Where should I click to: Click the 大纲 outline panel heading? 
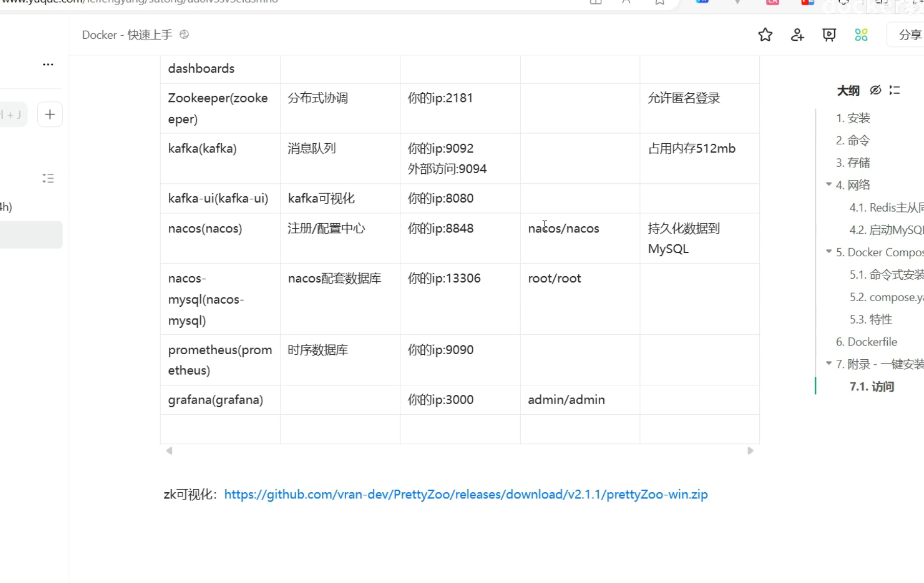coord(848,91)
